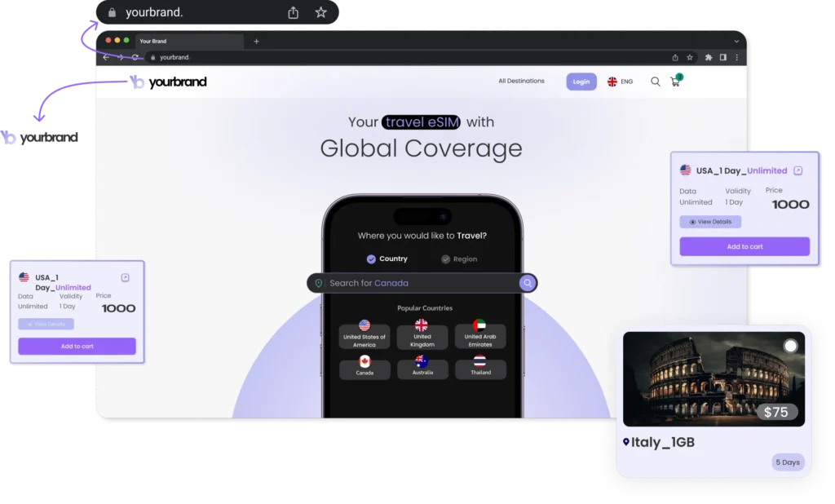This screenshot has height=504, width=835.
Task: Click the Global Coverage heading
Action: click(x=422, y=148)
